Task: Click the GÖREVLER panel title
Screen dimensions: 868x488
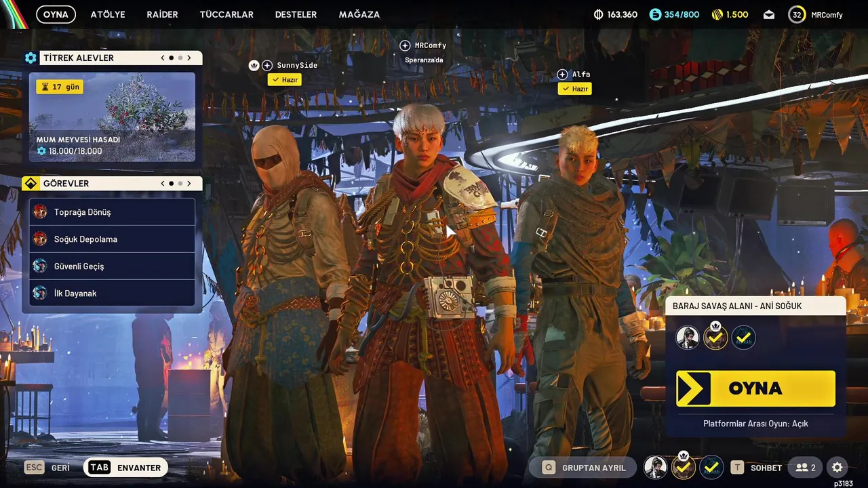Action: (66, 184)
